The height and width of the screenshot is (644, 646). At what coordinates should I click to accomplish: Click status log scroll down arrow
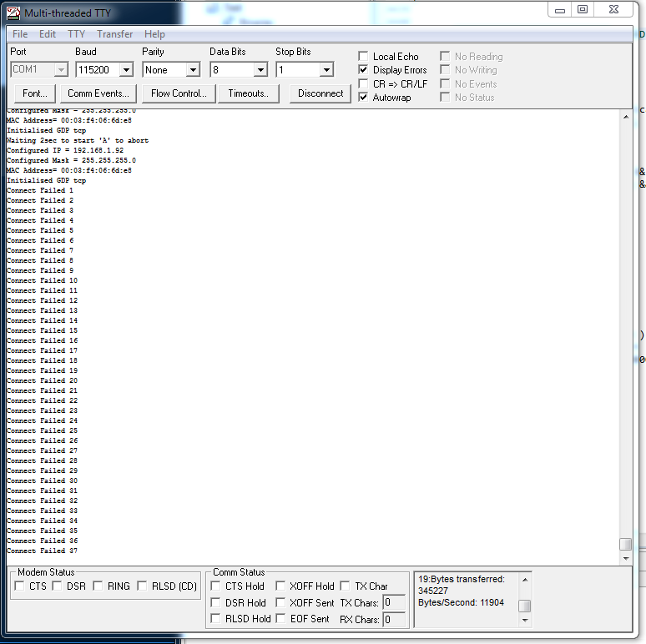(x=525, y=620)
